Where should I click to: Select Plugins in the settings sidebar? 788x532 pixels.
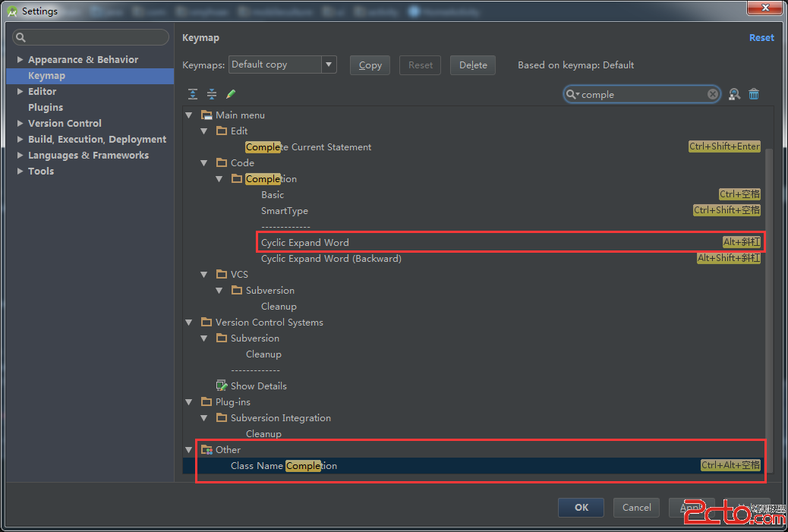[46, 108]
